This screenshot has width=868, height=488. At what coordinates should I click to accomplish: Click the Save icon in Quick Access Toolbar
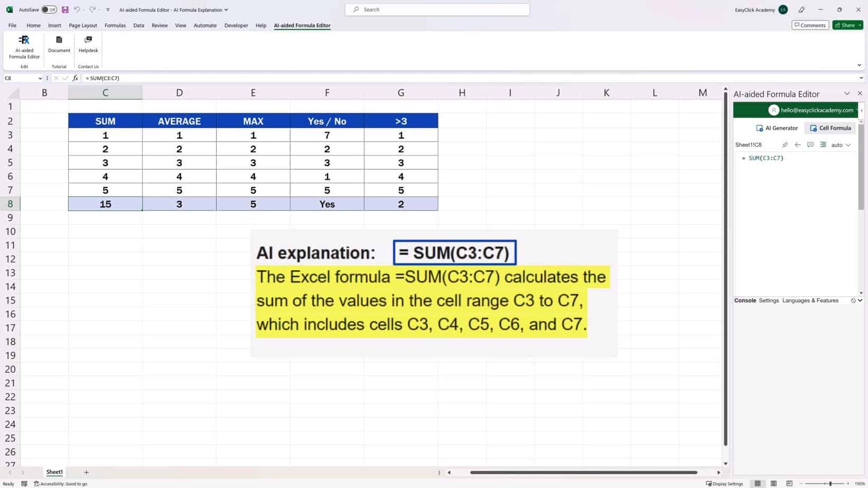[65, 9]
